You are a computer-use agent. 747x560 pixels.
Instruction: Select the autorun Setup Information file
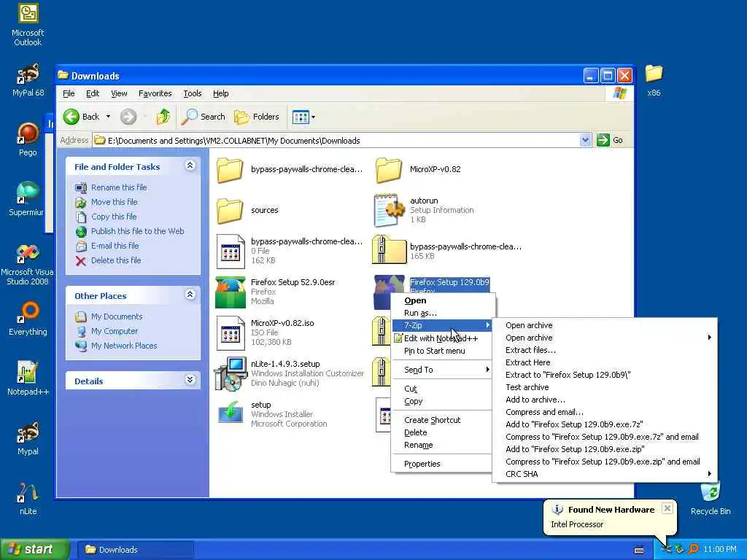pyautogui.click(x=424, y=210)
